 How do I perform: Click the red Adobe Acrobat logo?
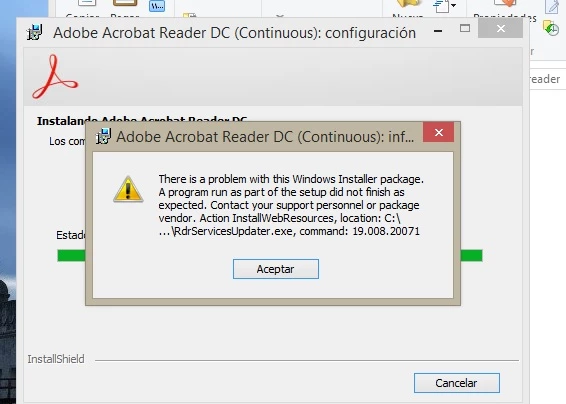click(55, 77)
